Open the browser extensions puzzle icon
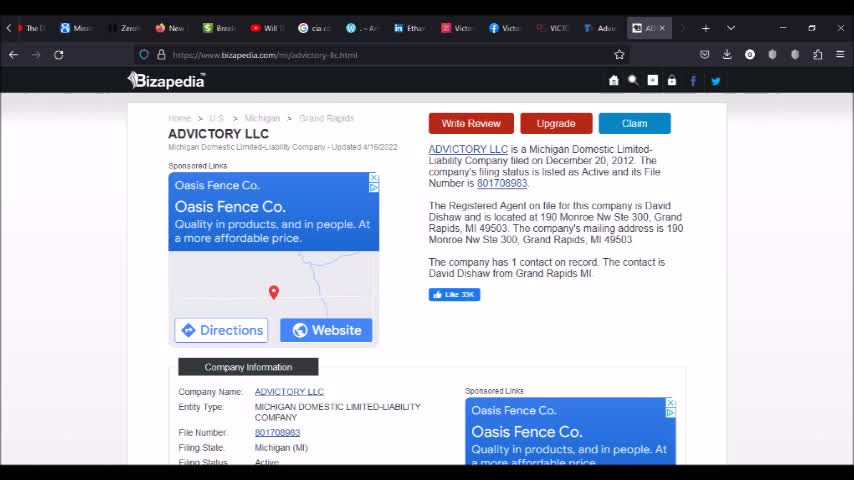Viewport: 854px width, 480px height. (818, 54)
